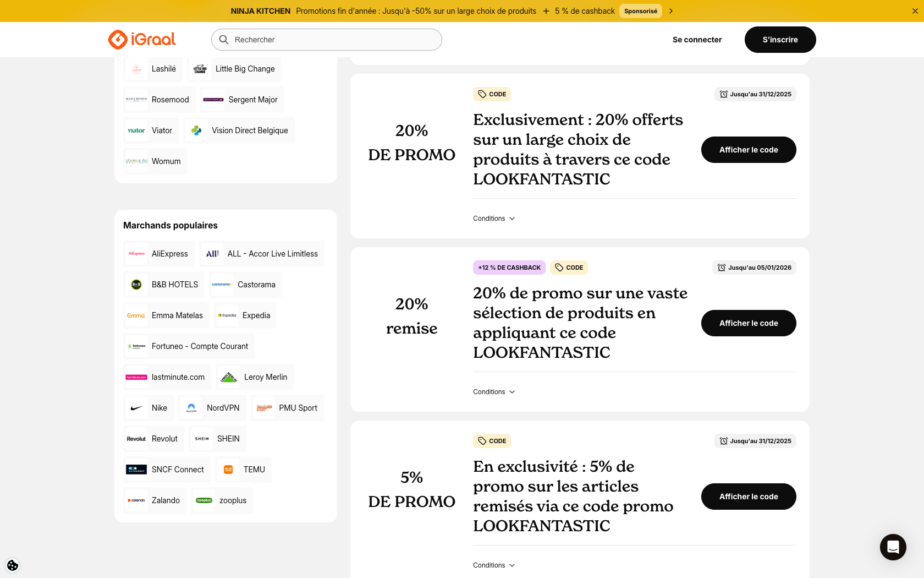Select the CODE tag on the first offer
924x578 pixels.
(492, 94)
